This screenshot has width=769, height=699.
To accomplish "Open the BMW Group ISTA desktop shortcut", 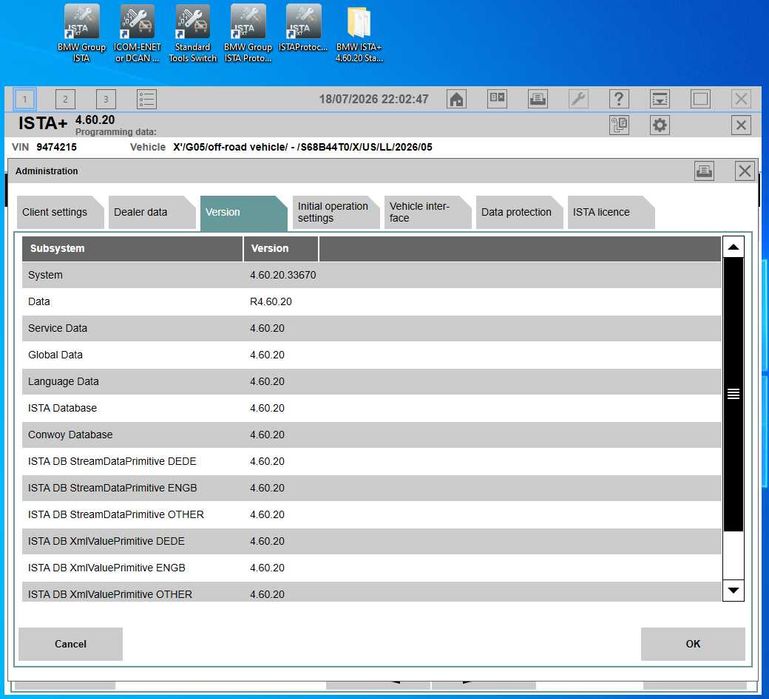I will click(x=81, y=34).
